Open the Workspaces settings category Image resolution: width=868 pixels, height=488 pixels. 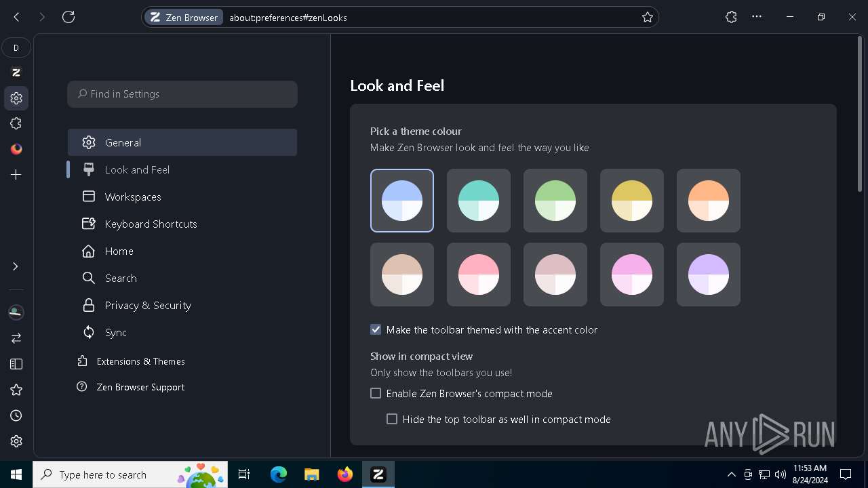click(182, 197)
